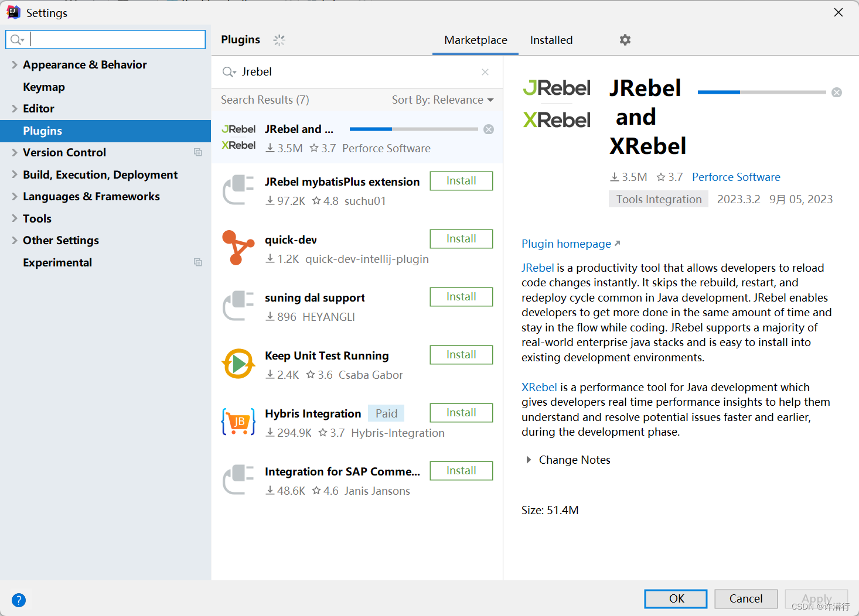Screen dimensions: 859x616
Task: Switch to the Installed tab
Action: (551, 40)
